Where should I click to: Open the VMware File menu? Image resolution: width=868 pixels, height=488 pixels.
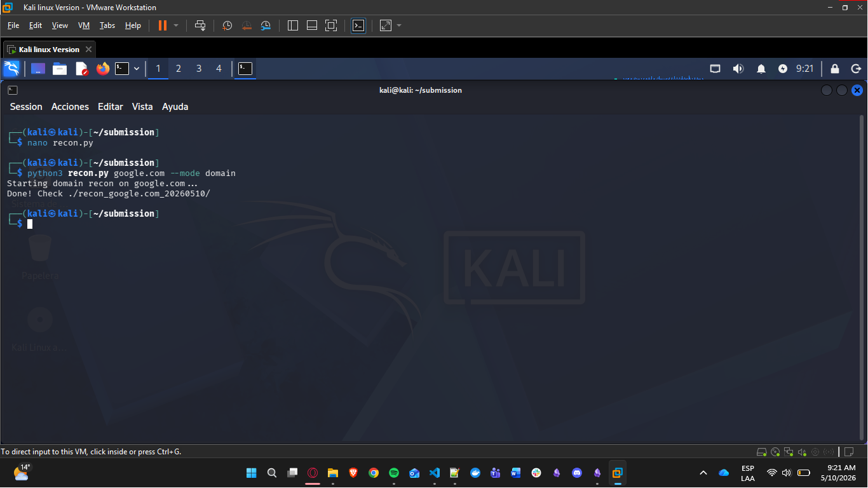tap(13, 25)
